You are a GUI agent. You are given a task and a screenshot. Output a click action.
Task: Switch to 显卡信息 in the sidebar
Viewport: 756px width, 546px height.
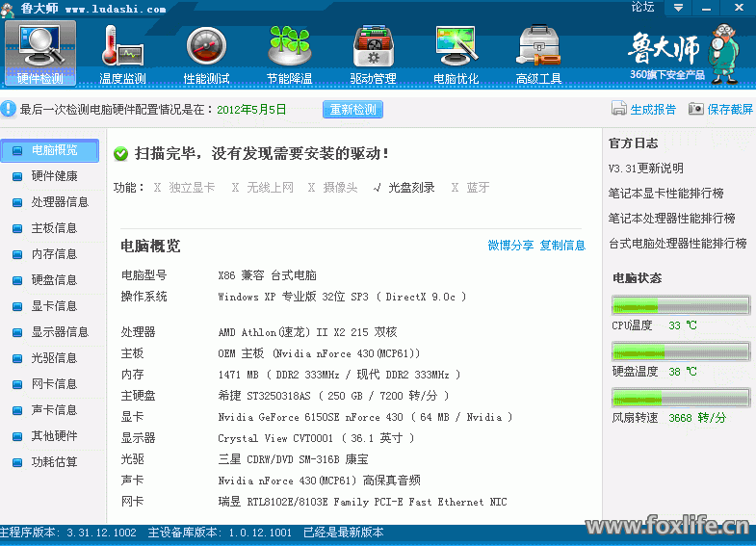pyautogui.click(x=54, y=306)
